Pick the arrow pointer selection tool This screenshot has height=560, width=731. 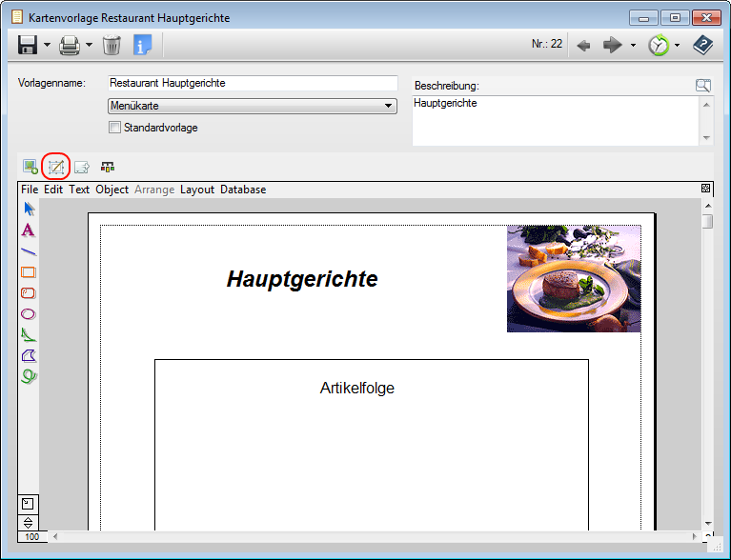click(29, 209)
